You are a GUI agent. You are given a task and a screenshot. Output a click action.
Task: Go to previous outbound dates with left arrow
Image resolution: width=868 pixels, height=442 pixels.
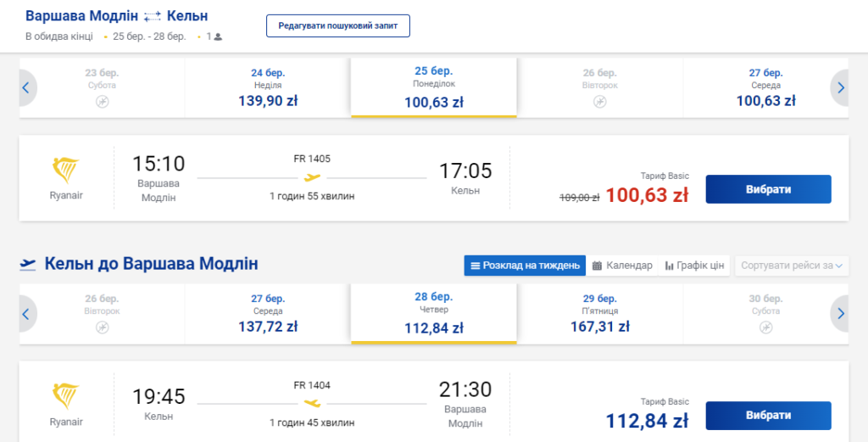(26, 87)
